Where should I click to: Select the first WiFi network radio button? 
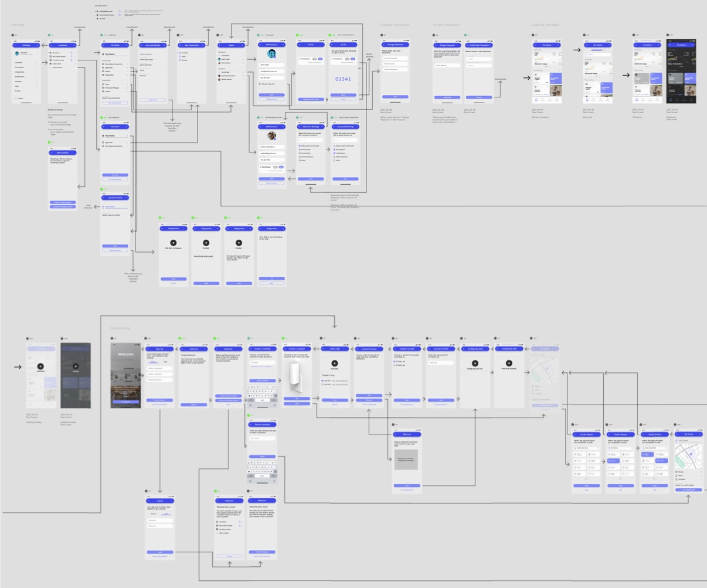395,362
